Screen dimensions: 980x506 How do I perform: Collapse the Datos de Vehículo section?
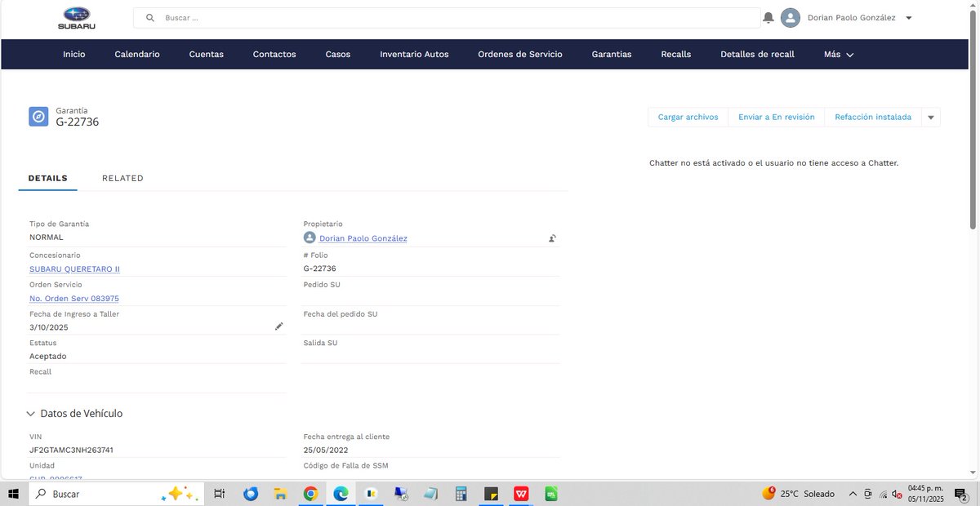(31, 414)
